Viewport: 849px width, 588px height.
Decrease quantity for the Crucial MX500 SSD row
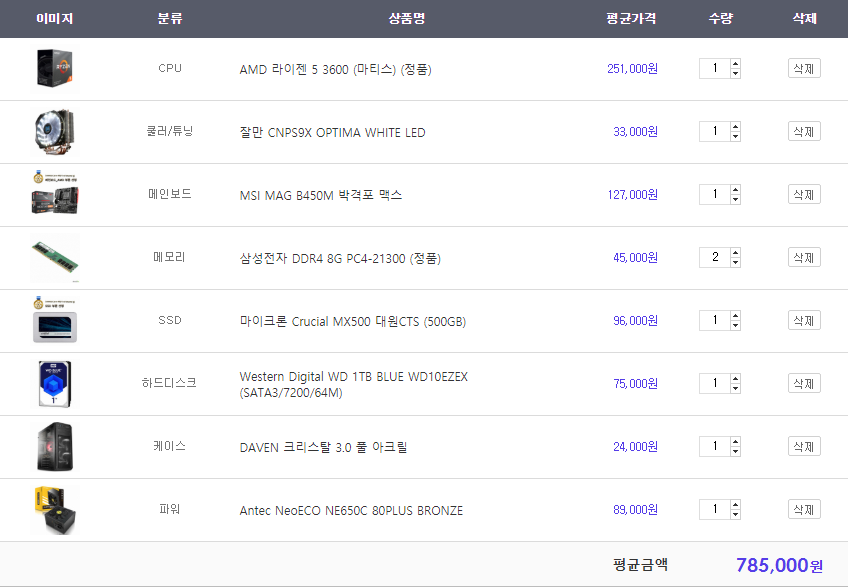click(x=735, y=325)
